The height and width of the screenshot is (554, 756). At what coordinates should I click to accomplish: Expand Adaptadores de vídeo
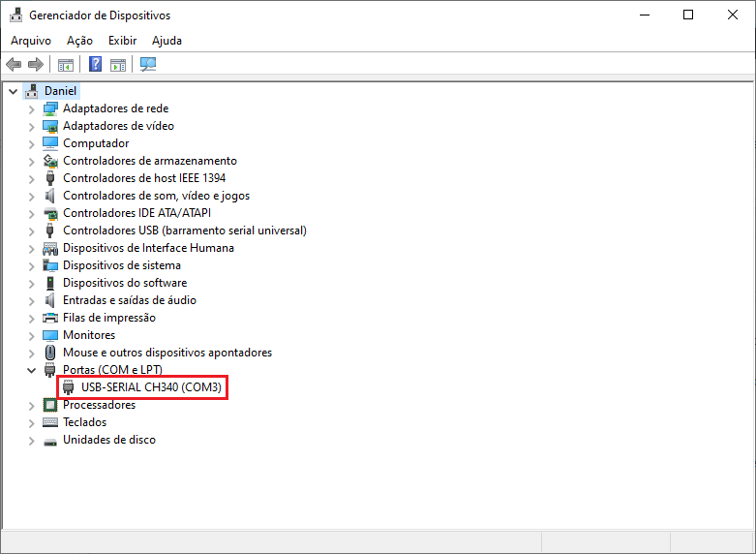pyautogui.click(x=31, y=127)
